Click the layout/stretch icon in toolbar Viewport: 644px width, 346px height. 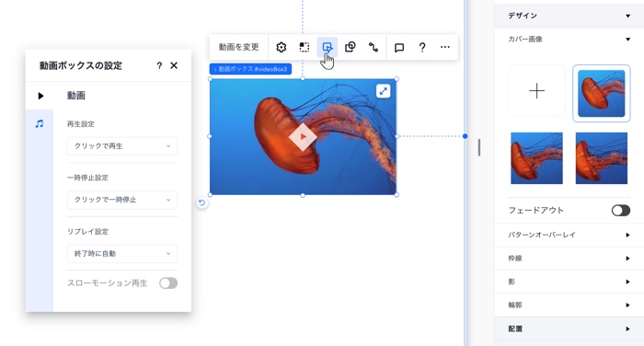tap(305, 47)
